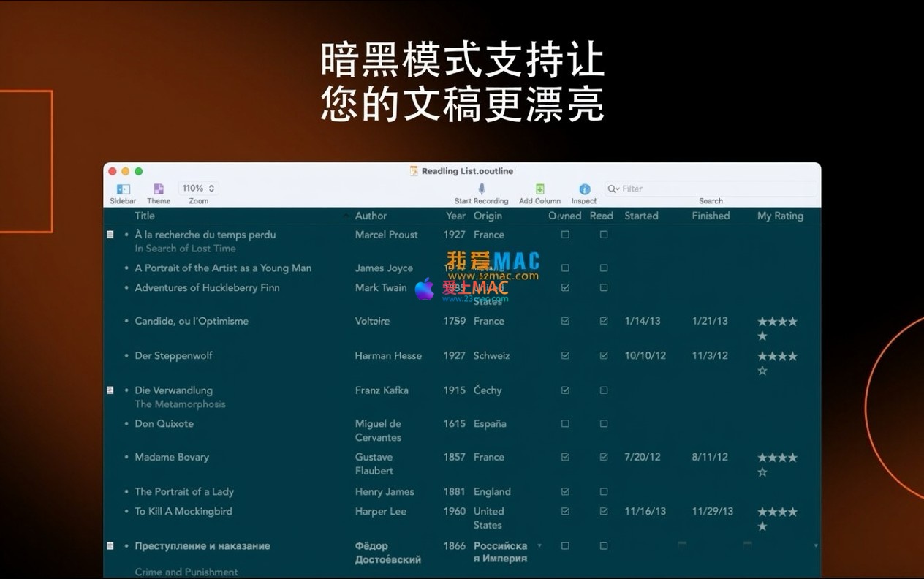Check the Owned box for Don Quixote
Screen dimensions: 924x579
point(565,424)
